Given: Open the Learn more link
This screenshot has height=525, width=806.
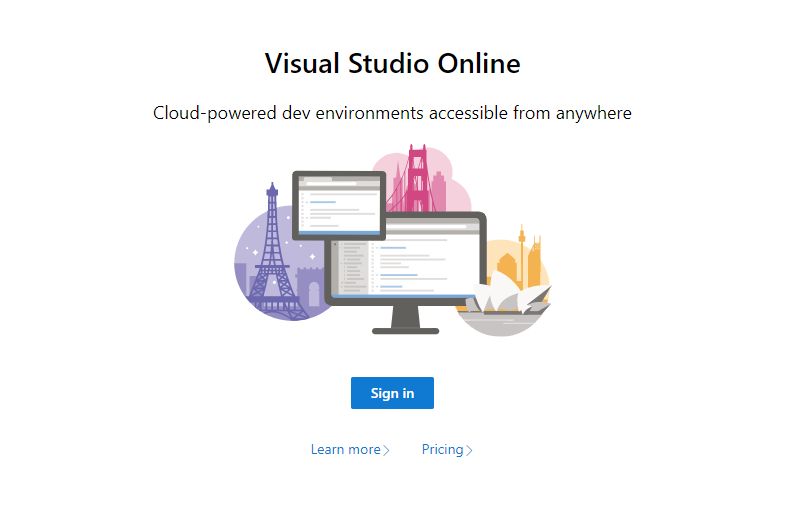Looking at the screenshot, I should [350, 449].
